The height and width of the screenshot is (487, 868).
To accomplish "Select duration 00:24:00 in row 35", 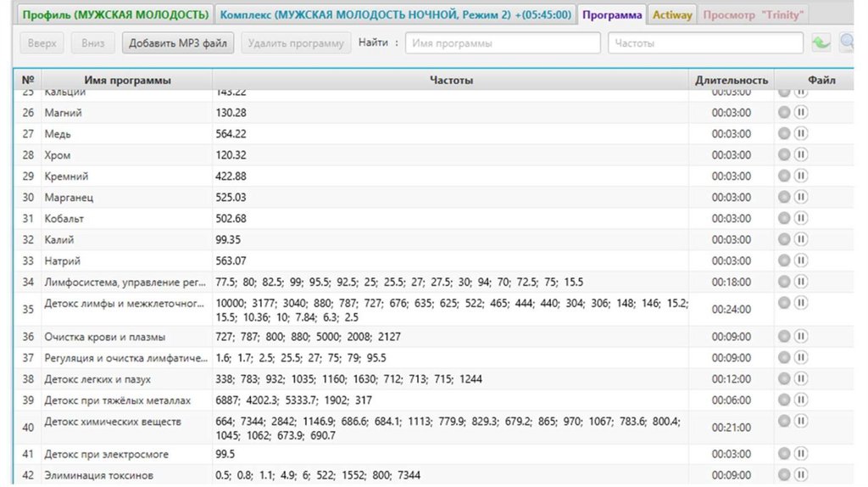I will click(732, 309).
